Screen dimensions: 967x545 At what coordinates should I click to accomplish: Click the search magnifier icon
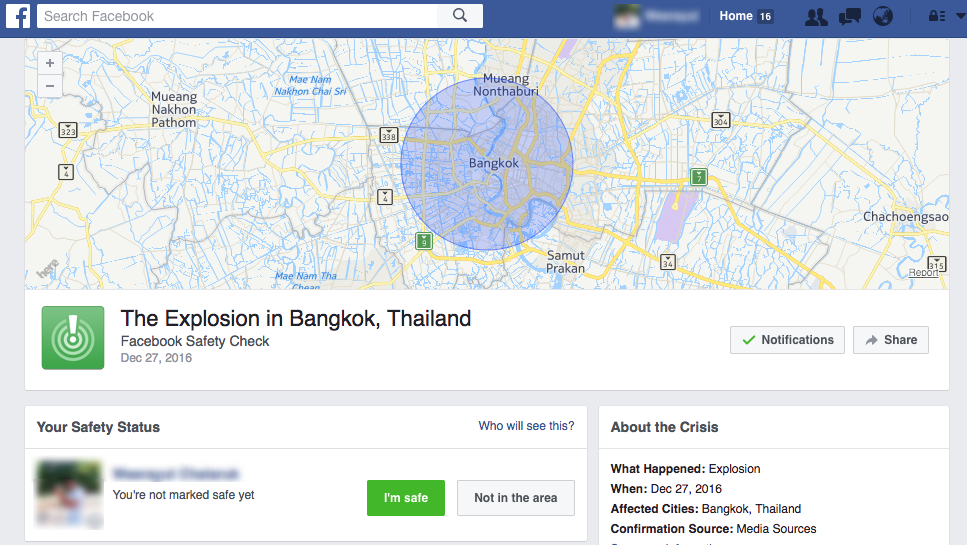460,16
